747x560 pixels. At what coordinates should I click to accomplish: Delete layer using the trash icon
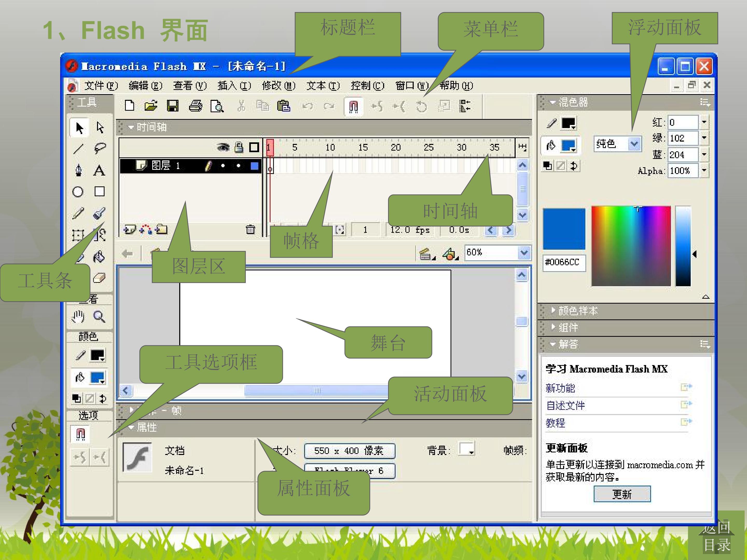[x=250, y=229]
